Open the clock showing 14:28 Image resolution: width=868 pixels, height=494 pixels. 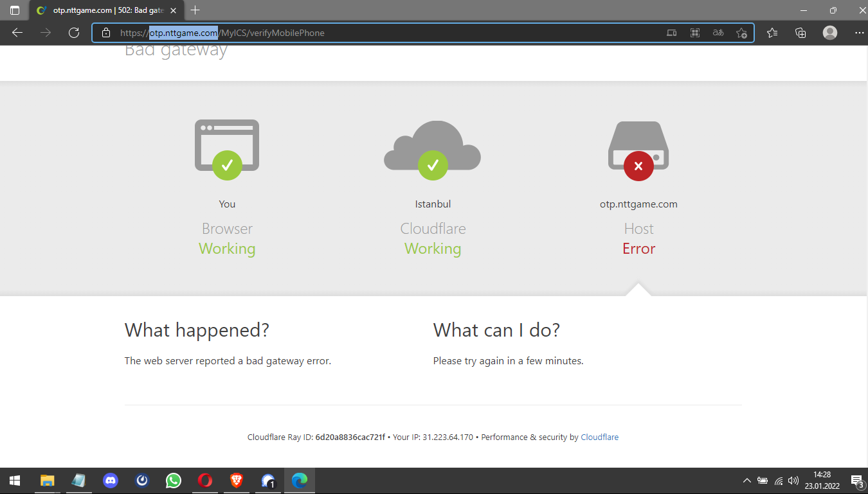click(x=822, y=481)
